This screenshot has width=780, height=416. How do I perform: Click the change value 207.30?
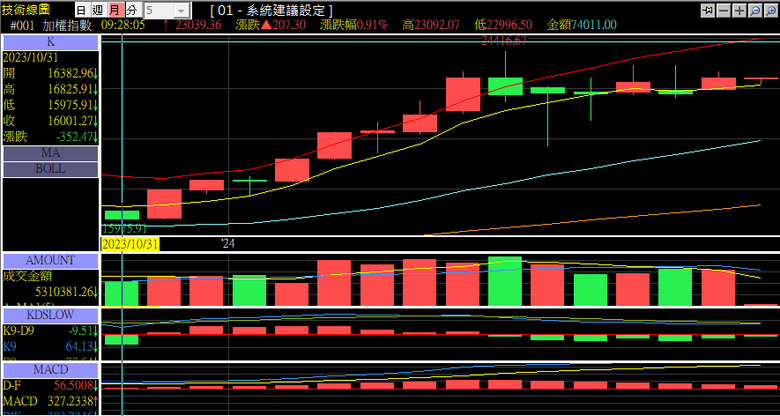pyautogui.click(x=289, y=25)
